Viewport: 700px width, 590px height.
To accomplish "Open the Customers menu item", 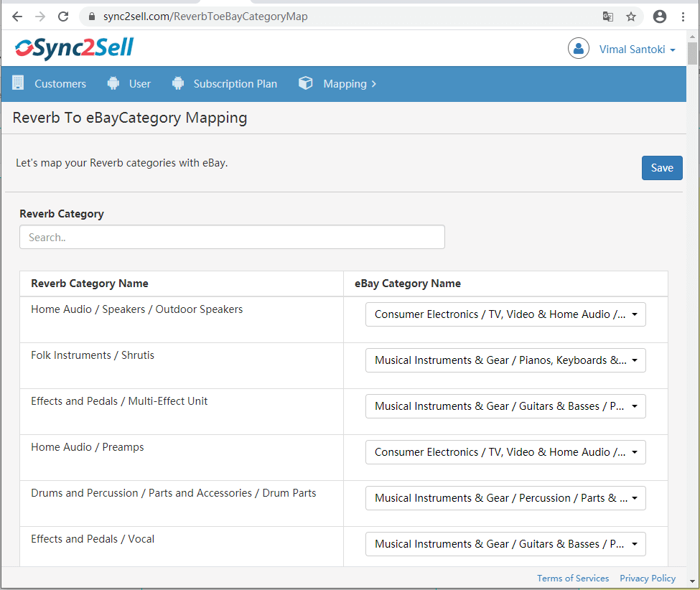I will point(60,84).
